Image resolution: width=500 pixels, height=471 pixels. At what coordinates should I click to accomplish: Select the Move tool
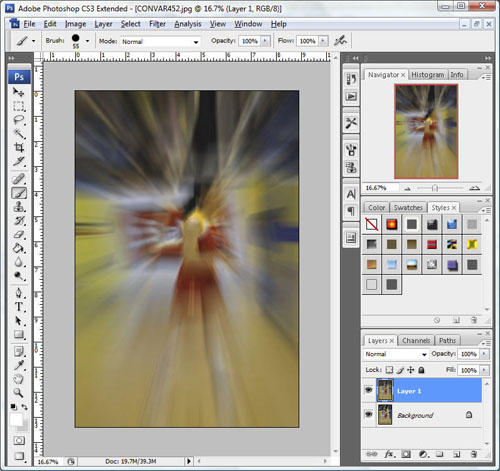pyautogui.click(x=18, y=92)
